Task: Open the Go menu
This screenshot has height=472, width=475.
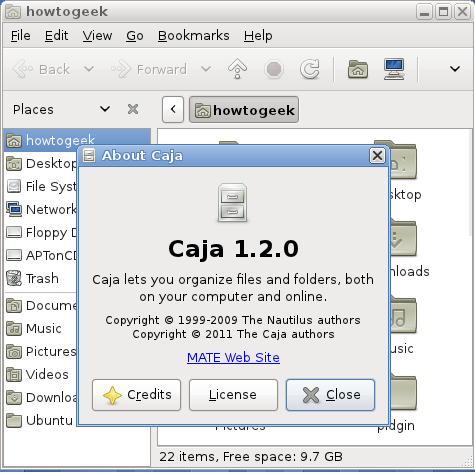Action: (135, 36)
